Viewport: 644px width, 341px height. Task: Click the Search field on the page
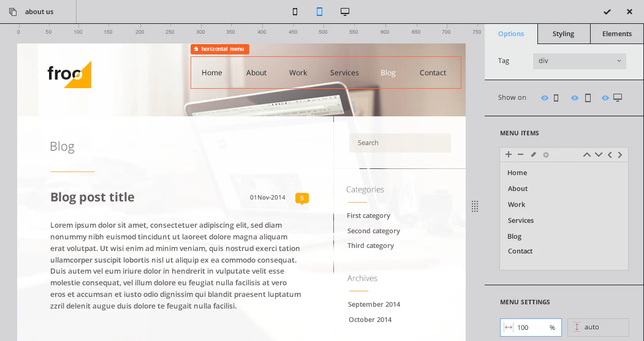400,143
